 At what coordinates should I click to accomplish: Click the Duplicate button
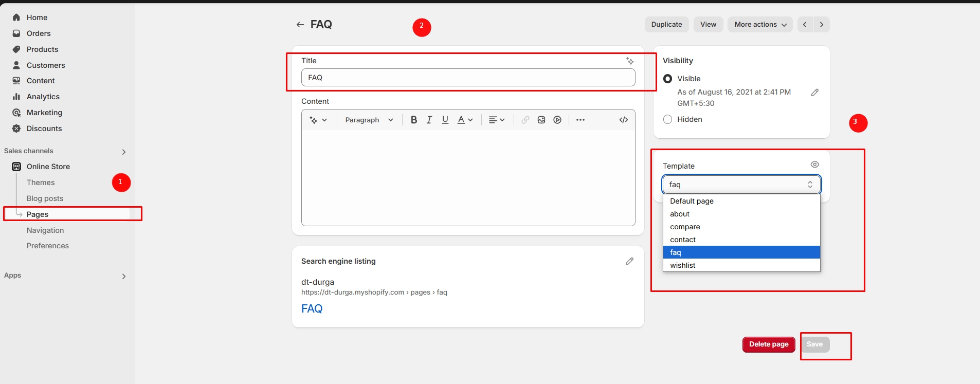[x=666, y=25]
